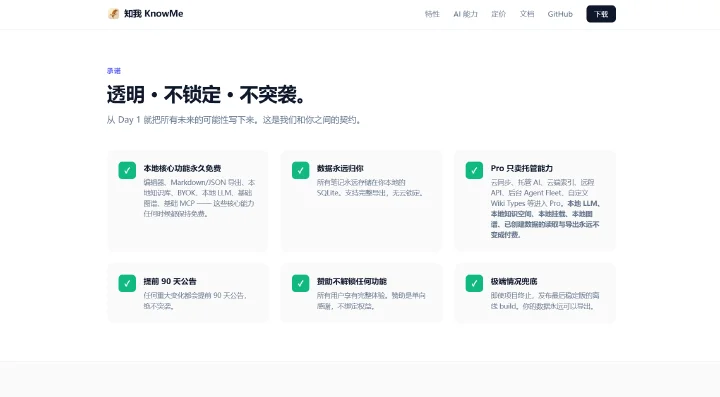Click the card title Pro 只卖托管能力
Screen dimensions: 720x397
pos(522,168)
